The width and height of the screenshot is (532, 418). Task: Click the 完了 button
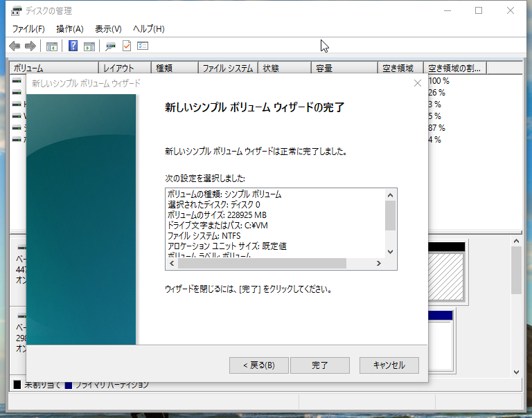(320, 365)
